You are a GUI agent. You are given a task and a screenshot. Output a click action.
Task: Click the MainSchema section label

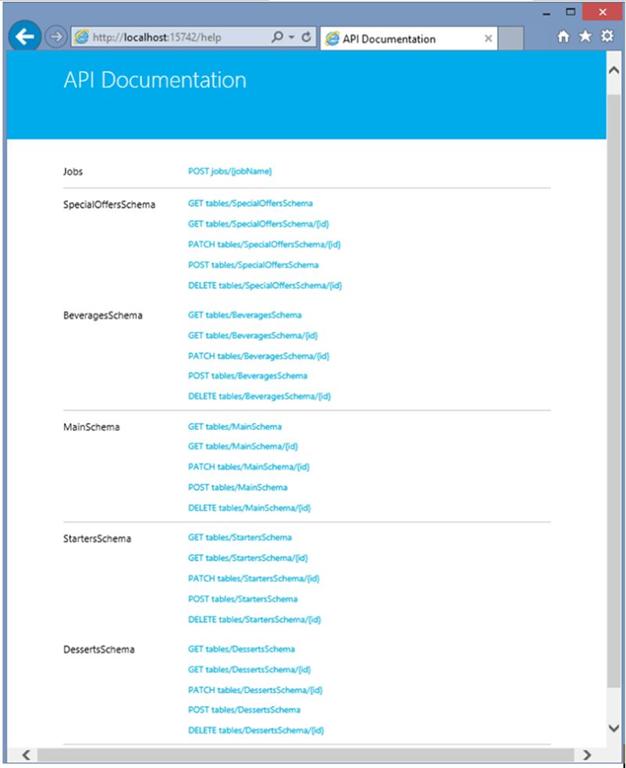pos(92,427)
